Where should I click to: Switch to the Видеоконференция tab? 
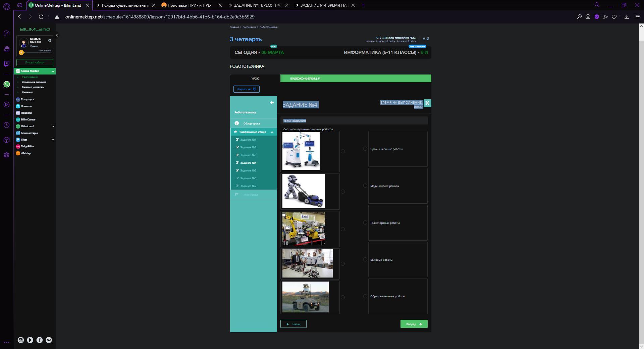[x=305, y=79]
